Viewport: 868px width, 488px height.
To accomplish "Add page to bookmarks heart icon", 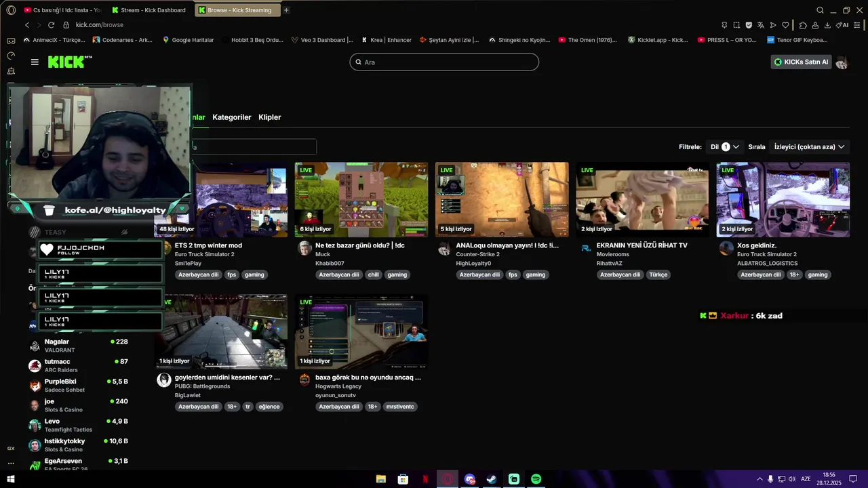I will (x=785, y=25).
